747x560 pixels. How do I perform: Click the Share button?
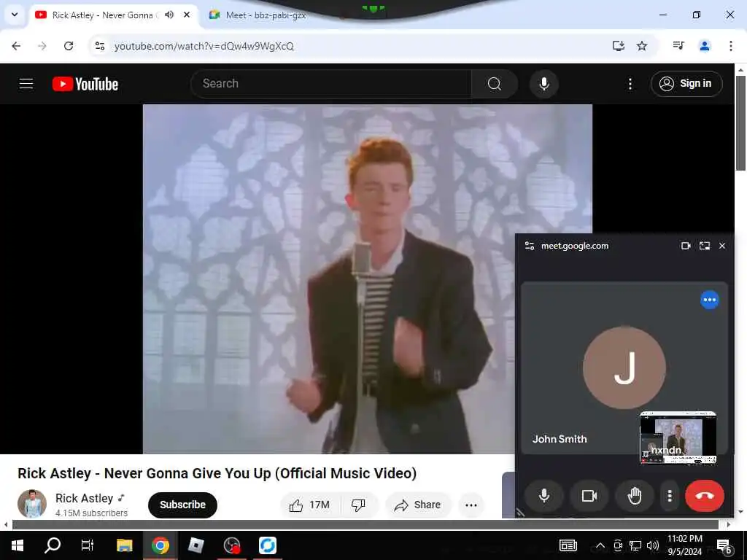[418, 505]
